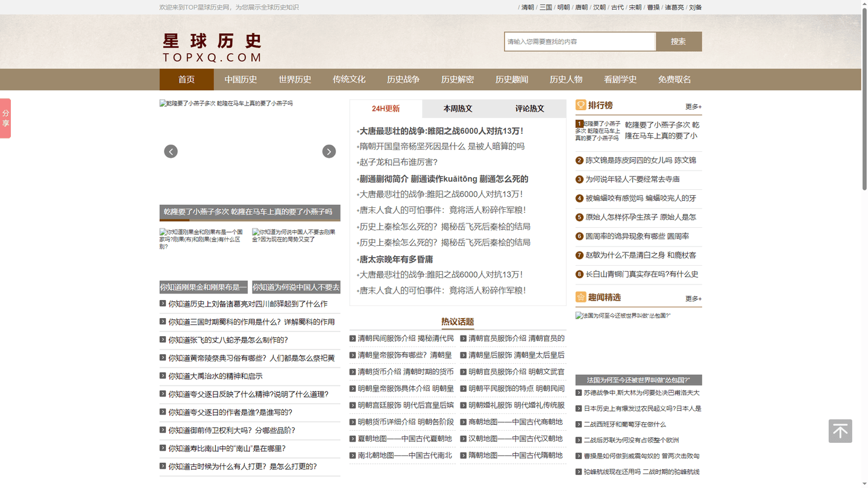Click the 清朝 tag in top bar
868x488 pixels.
527,7
